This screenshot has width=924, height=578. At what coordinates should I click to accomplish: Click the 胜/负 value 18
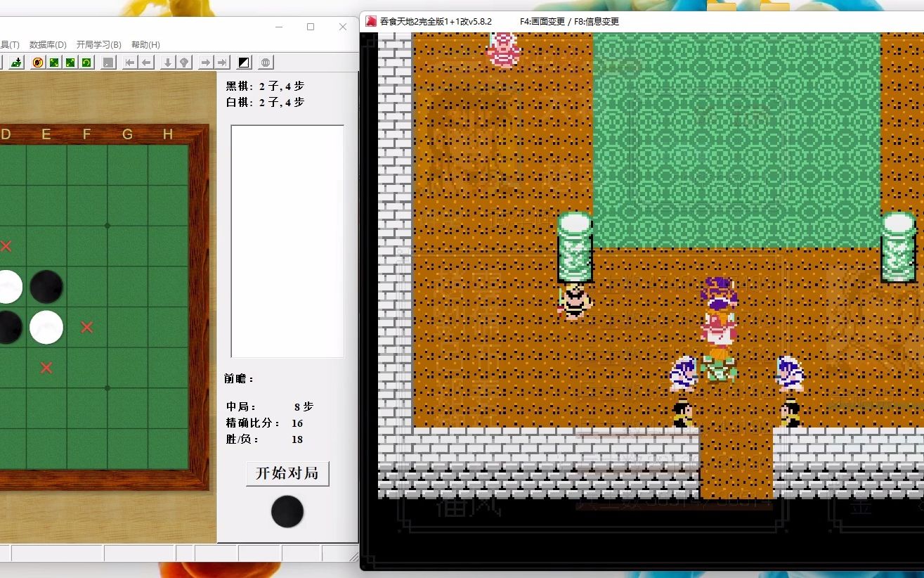tap(297, 439)
